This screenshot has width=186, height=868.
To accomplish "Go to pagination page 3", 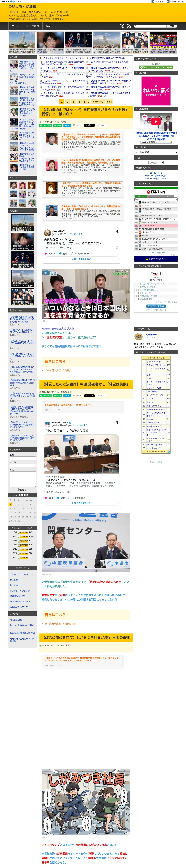I will [73, 101].
